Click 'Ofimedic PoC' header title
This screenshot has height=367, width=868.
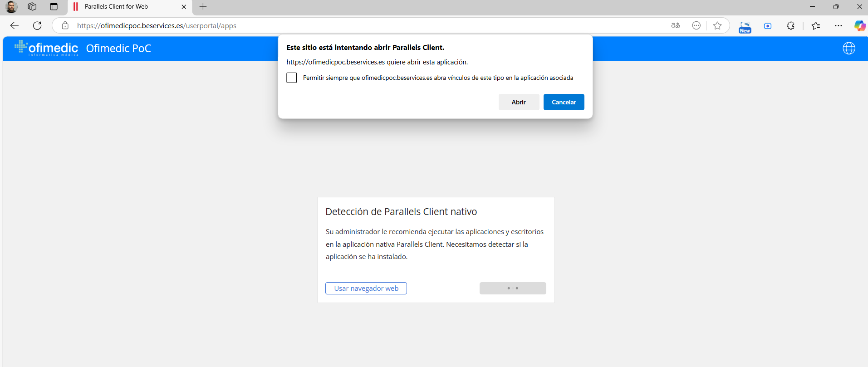pyautogui.click(x=118, y=49)
